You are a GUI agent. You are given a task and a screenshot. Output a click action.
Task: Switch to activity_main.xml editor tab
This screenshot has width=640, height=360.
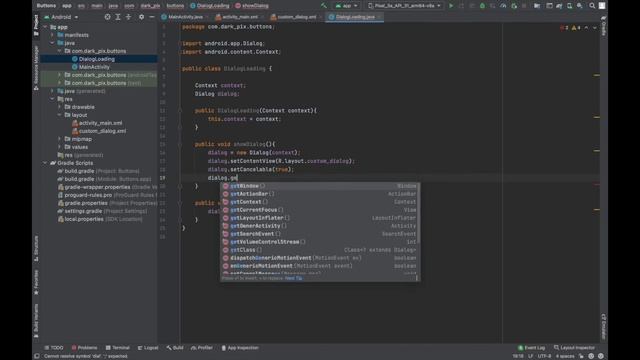point(240,17)
